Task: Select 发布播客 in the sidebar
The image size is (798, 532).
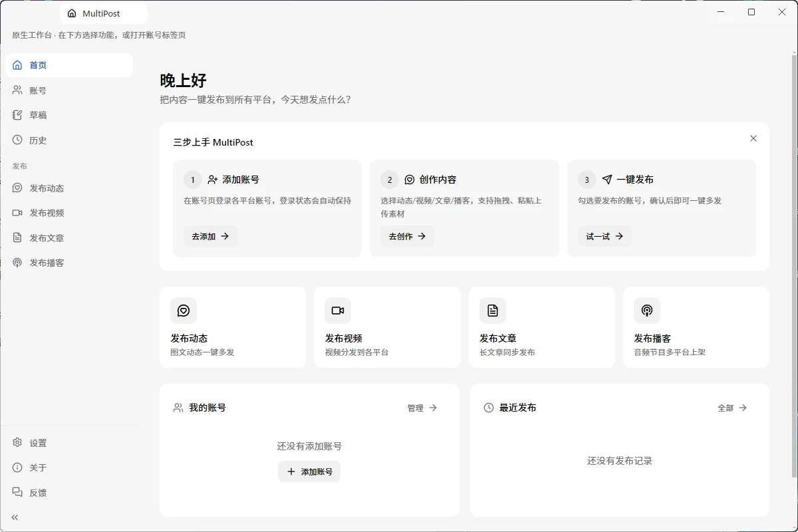Action: pos(69,263)
